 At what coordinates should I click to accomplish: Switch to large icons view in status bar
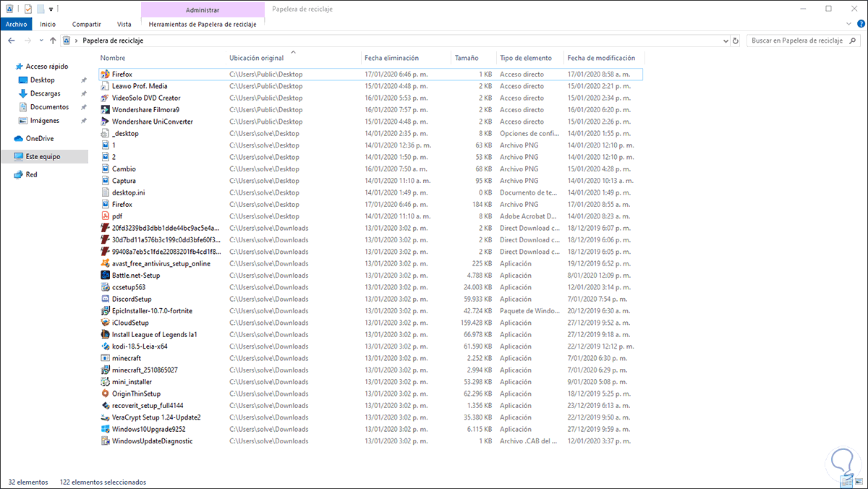pos(859,482)
